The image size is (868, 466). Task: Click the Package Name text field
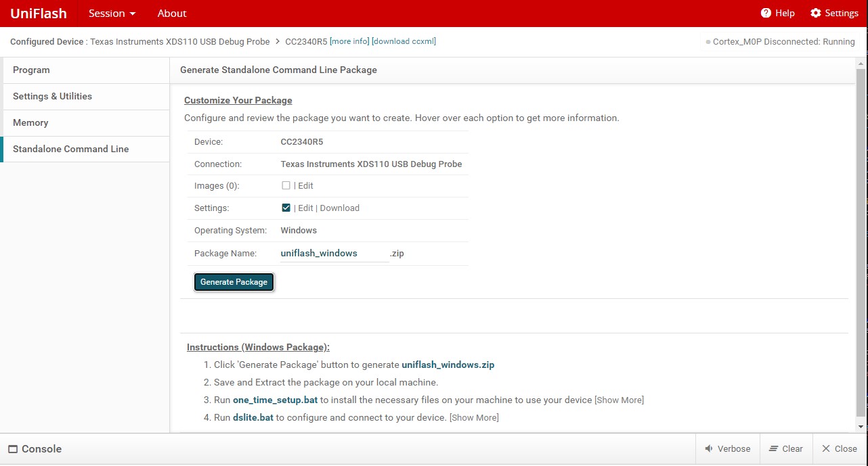tap(334, 254)
